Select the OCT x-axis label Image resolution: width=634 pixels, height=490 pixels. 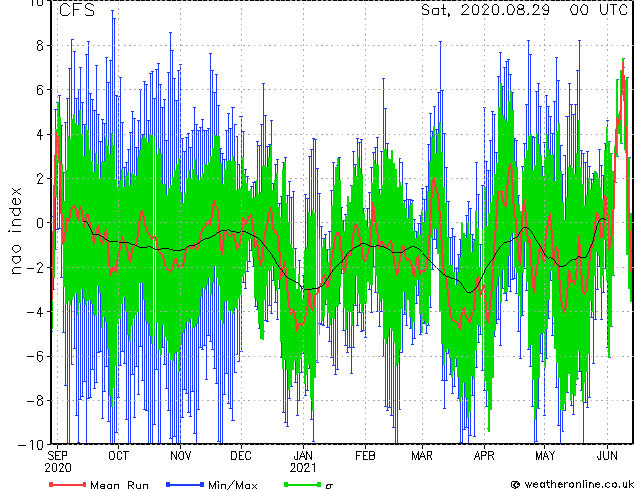118,456
